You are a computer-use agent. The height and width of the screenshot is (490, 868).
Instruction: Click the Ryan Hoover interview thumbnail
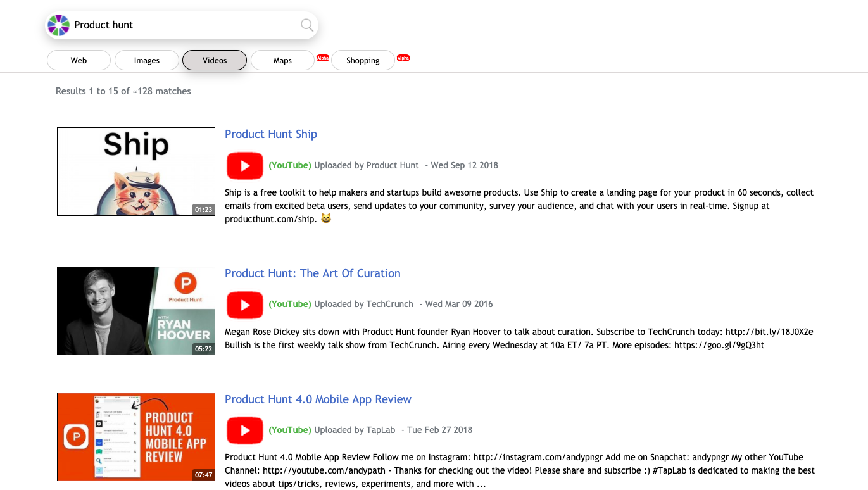coord(135,310)
